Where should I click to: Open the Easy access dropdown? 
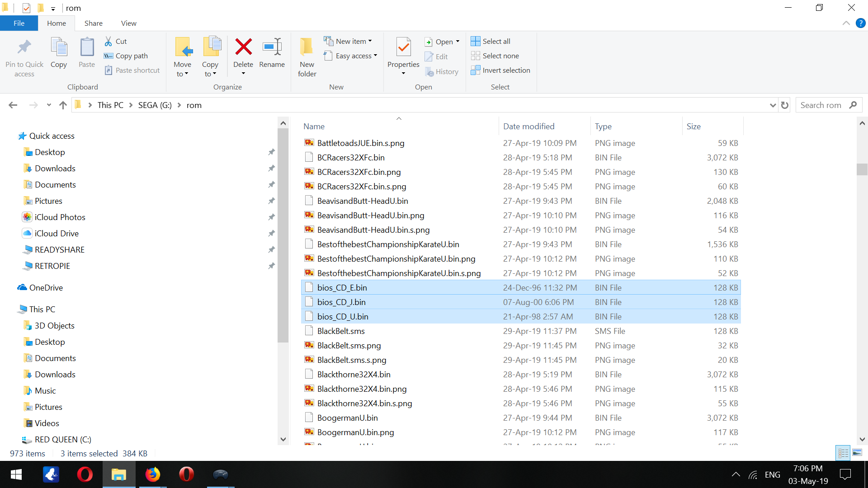(x=350, y=56)
